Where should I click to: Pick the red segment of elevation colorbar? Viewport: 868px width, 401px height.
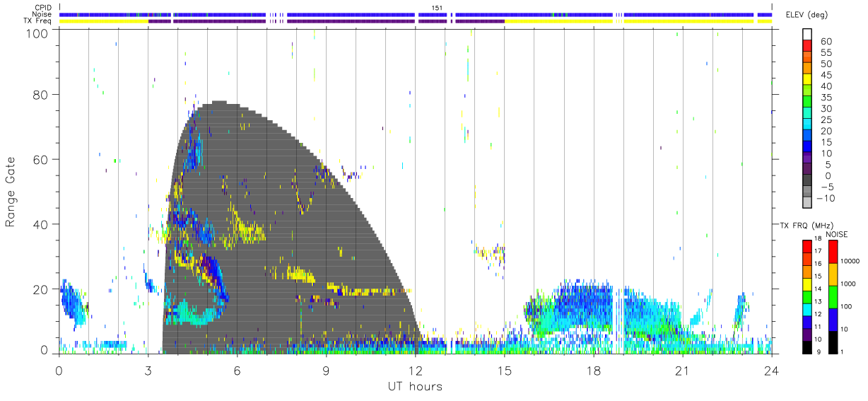coord(807,46)
